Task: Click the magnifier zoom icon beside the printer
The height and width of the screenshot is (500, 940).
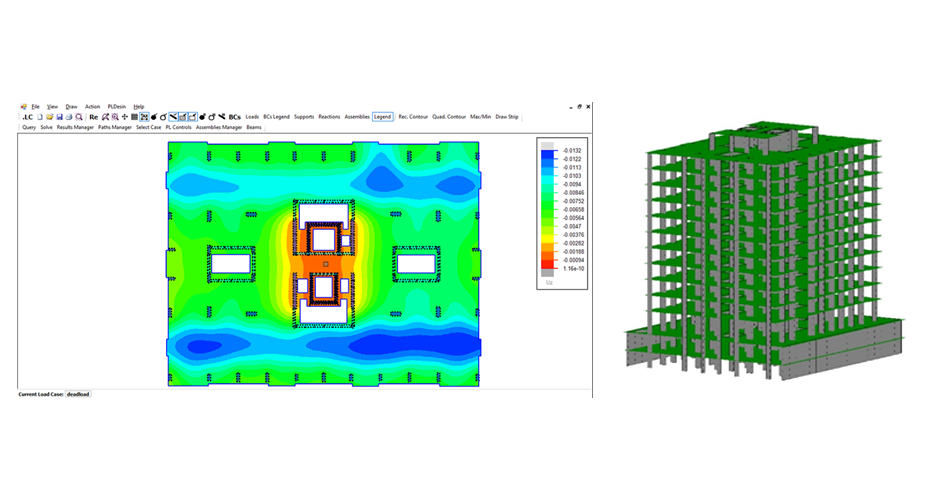Action: (x=79, y=117)
